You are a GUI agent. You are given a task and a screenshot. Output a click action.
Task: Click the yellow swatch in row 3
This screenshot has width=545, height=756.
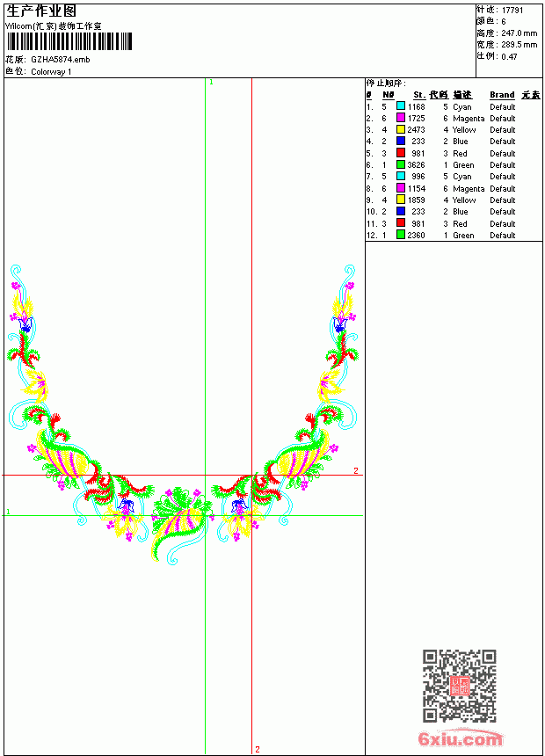[x=400, y=129]
